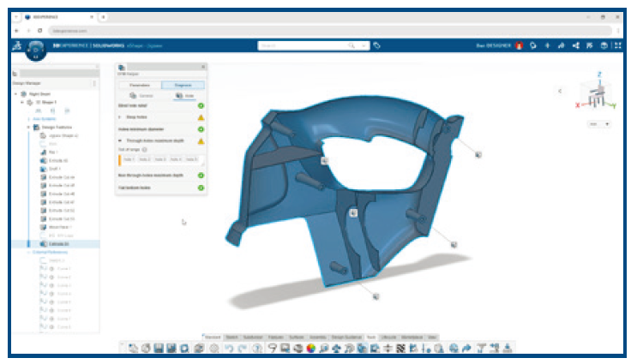Collapse the Design Features node

28,127
